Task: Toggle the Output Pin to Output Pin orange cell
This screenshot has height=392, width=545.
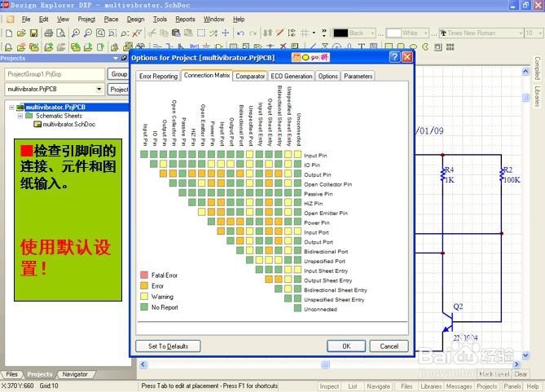Action: [x=163, y=174]
